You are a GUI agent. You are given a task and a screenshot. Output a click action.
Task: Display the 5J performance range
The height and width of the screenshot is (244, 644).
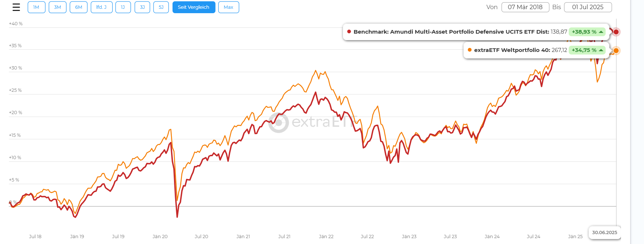pyautogui.click(x=161, y=7)
